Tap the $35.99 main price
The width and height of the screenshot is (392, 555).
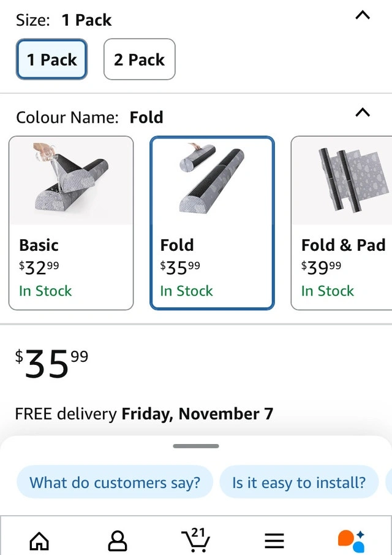[x=51, y=364]
